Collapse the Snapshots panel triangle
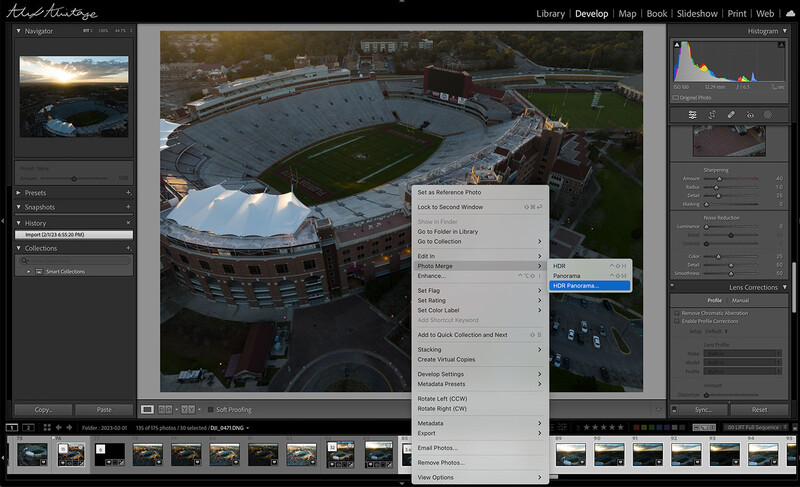Viewport: 800px width, 487px height. [x=18, y=207]
